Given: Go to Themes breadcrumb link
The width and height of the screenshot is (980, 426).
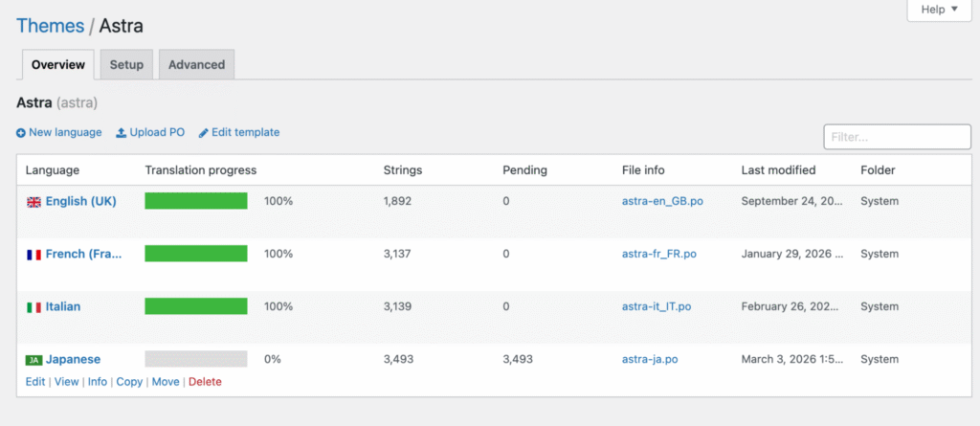Looking at the screenshot, I should click(50, 26).
